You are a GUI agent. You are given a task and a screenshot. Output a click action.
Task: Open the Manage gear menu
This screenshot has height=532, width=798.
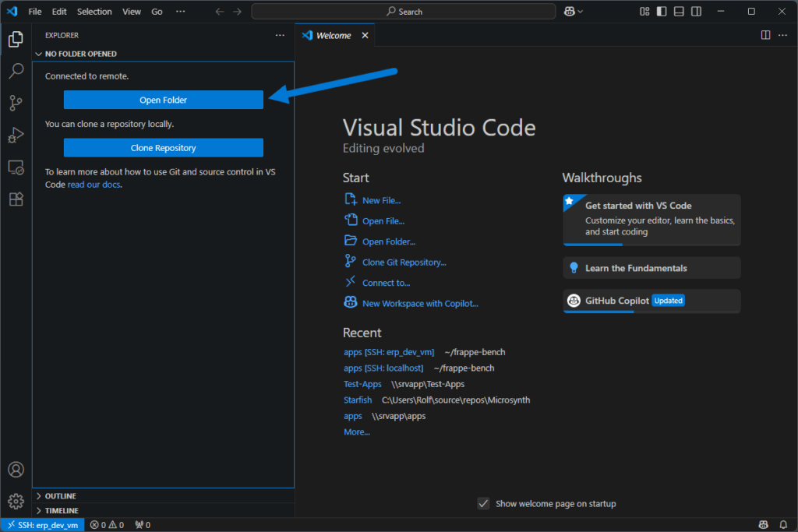16,502
